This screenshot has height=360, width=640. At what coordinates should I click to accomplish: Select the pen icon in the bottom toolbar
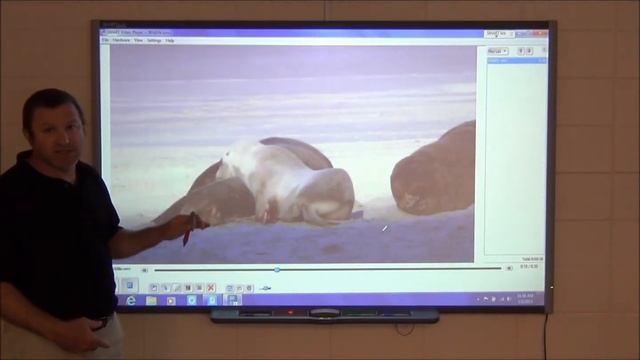click(x=177, y=288)
